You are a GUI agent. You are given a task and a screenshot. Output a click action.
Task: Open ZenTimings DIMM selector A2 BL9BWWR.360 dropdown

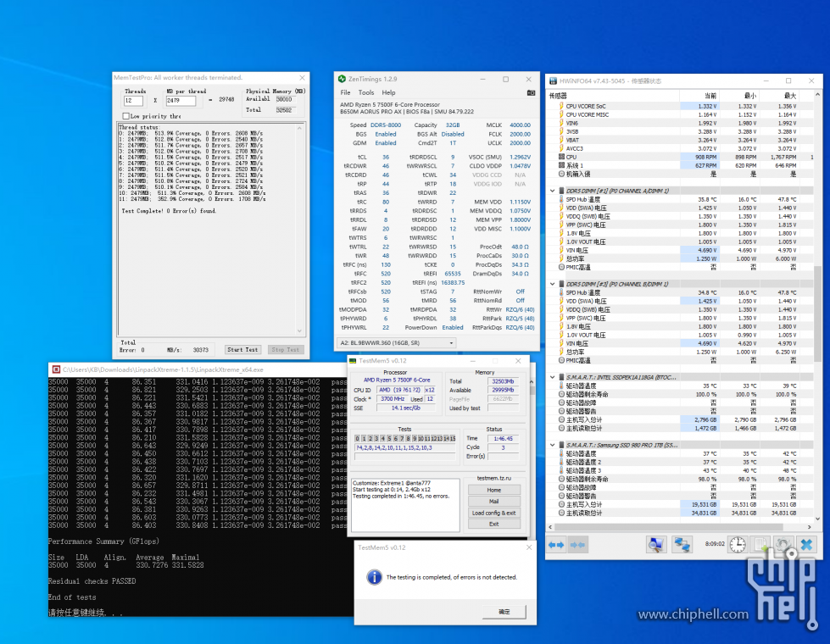396,343
